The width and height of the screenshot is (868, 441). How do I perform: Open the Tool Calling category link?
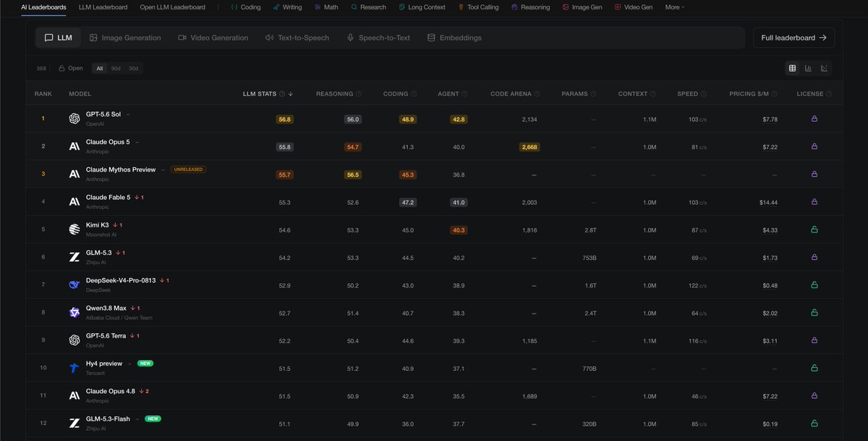pyautogui.click(x=478, y=7)
